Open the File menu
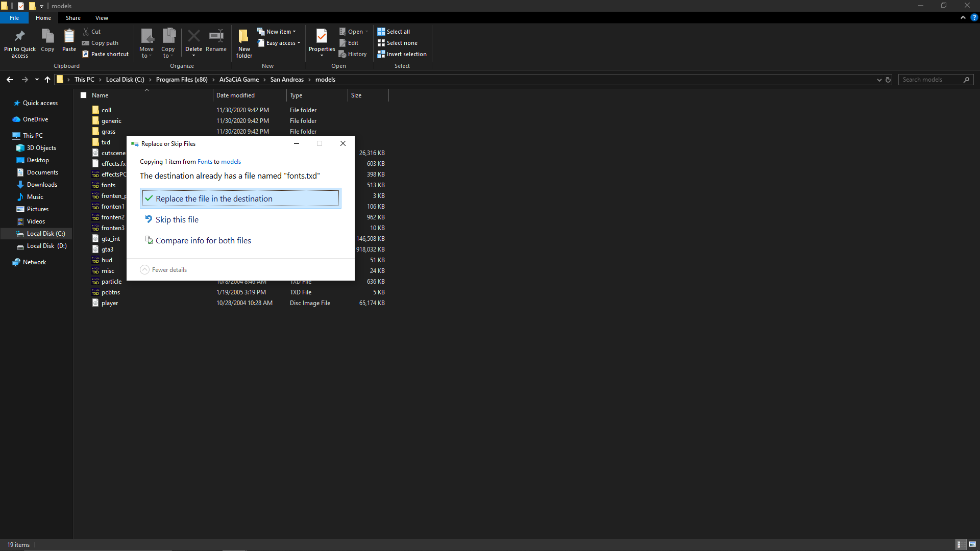The height and width of the screenshot is (551, 980). coord(14,18)
